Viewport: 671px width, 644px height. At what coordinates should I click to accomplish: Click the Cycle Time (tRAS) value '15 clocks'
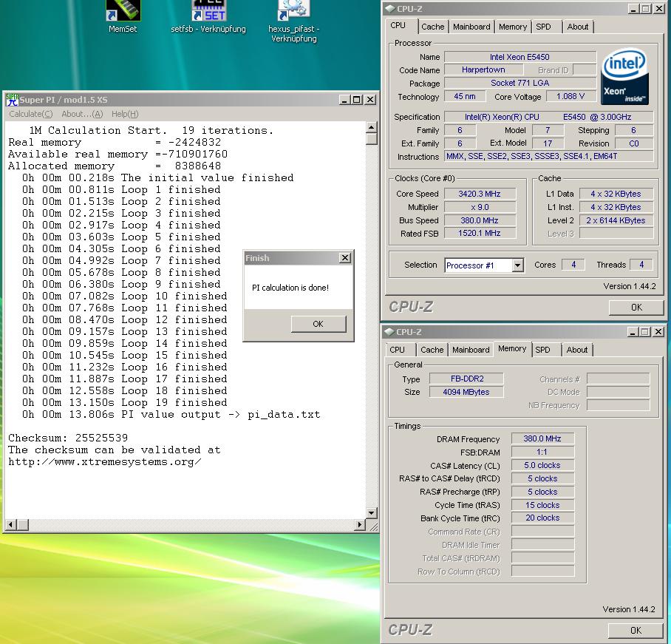pyautogui.click(x=542, y=505)
